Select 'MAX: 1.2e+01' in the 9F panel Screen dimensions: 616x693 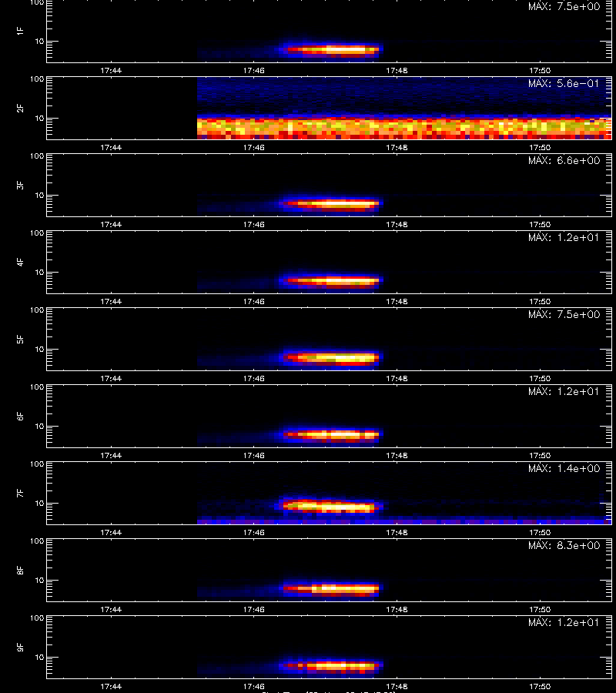(x=564, y=622)
